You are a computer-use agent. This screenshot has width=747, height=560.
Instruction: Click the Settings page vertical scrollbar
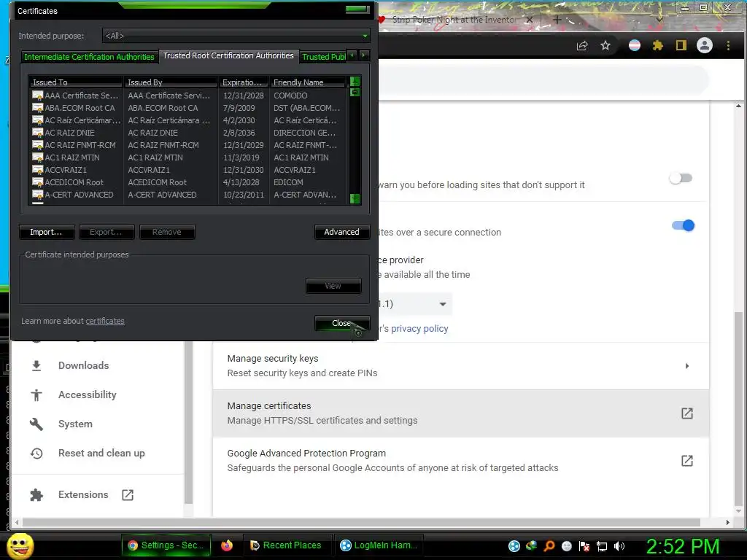(x=738, y=410)
